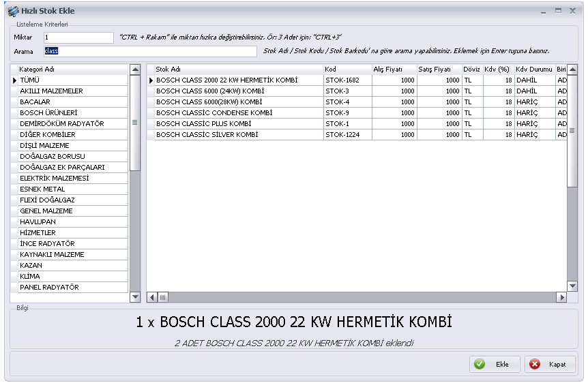Sort by Kdv Durumu column header
Screen dimensions: 588x383
pyautogui.click(x=535, y=70)
